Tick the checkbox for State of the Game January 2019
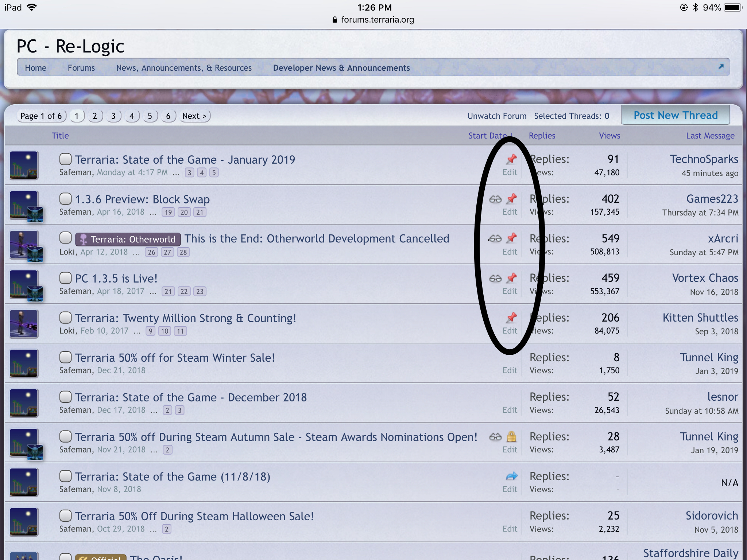747x560 pixels. [x=65, y=159]
